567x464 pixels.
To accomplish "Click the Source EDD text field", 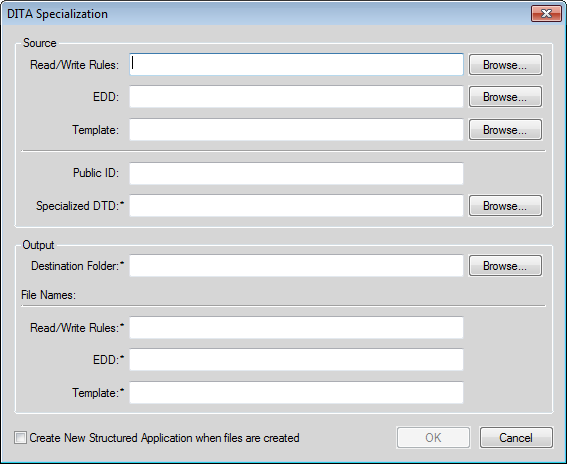I will click(x=296, y=97).
